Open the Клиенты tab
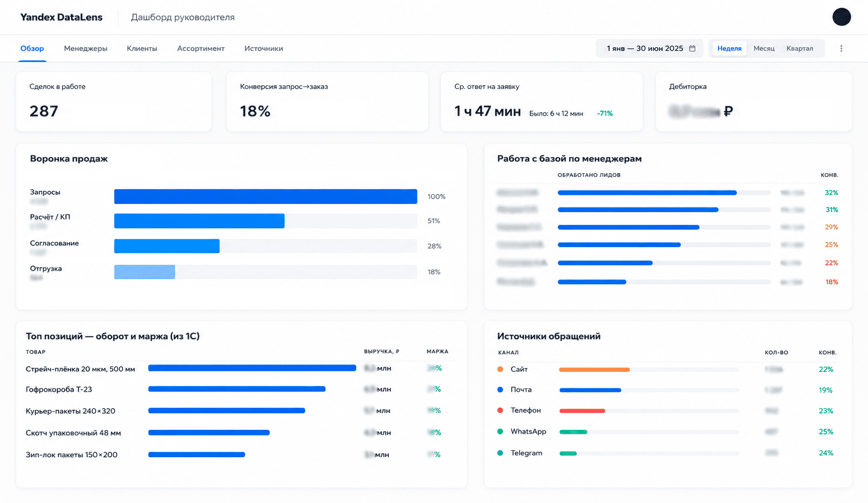The height and width of the screenshot is (503, 868). coord(142,48)
